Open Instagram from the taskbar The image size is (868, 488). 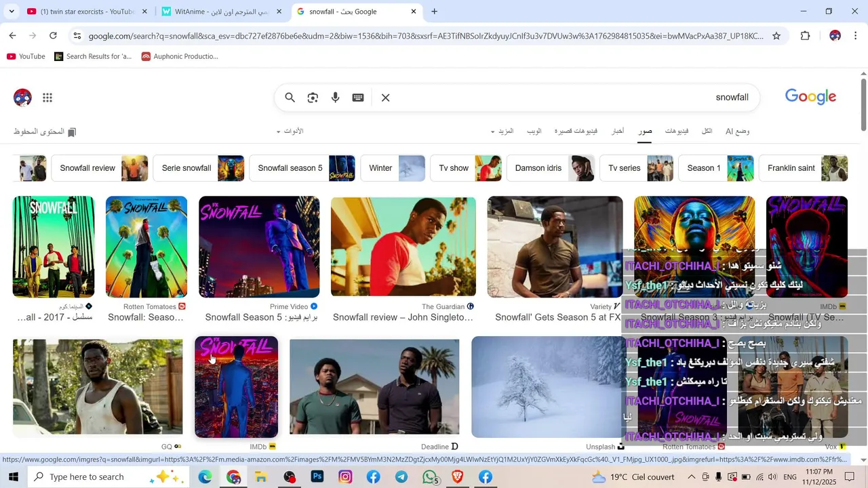click(345, 477)
